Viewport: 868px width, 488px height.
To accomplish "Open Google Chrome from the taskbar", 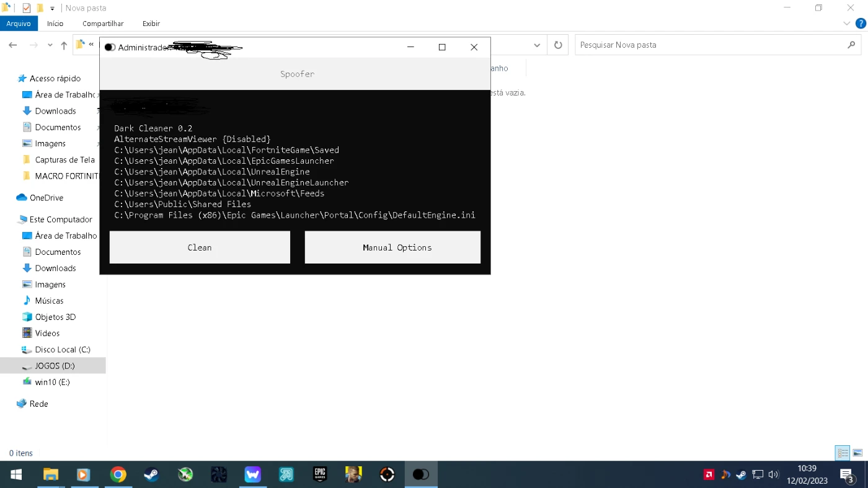I will (118, 475).
